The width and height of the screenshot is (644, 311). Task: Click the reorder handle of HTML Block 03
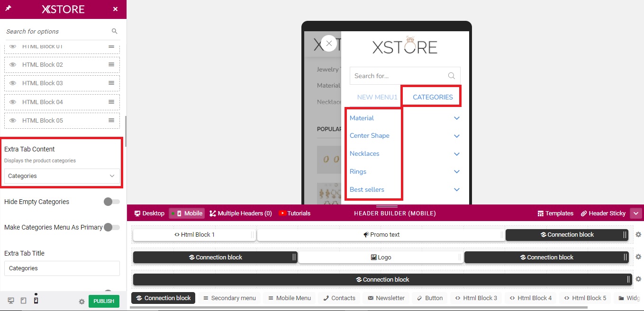[x=111, y=83]
